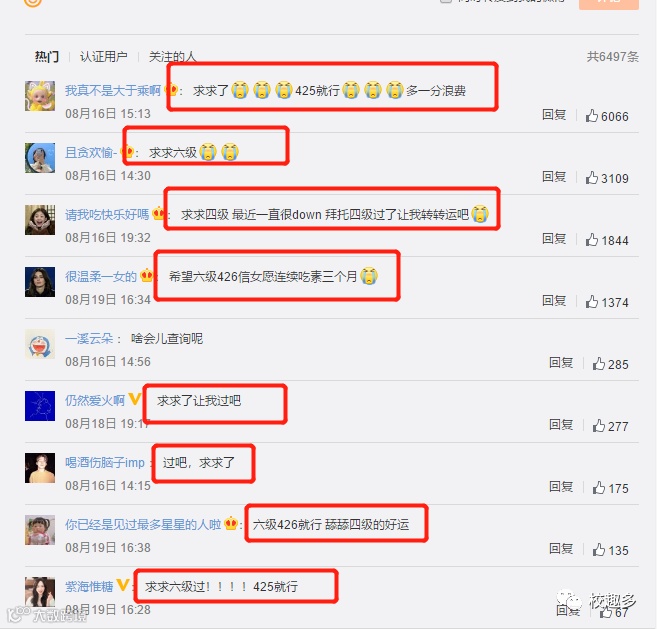657x629 pixels.
Task: Click thumbs-up on the 3109-like comment
Action: [x=591, y=178]
